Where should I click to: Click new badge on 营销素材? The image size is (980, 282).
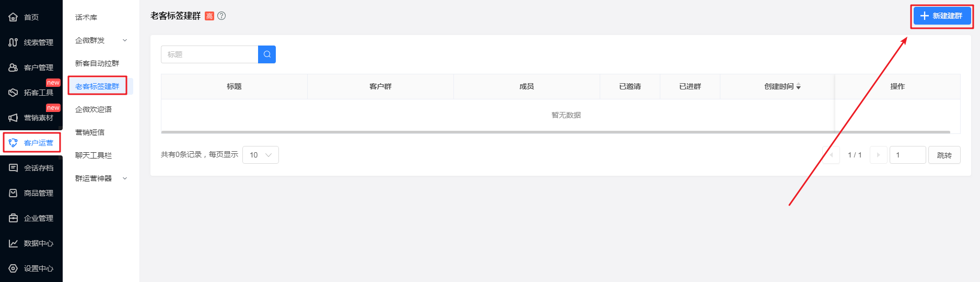pos(53,108)
